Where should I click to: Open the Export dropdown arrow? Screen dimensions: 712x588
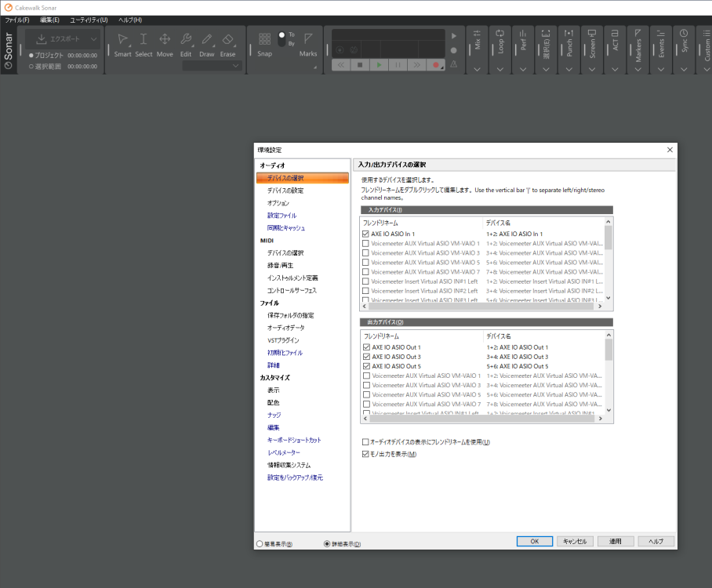(93, 39)
